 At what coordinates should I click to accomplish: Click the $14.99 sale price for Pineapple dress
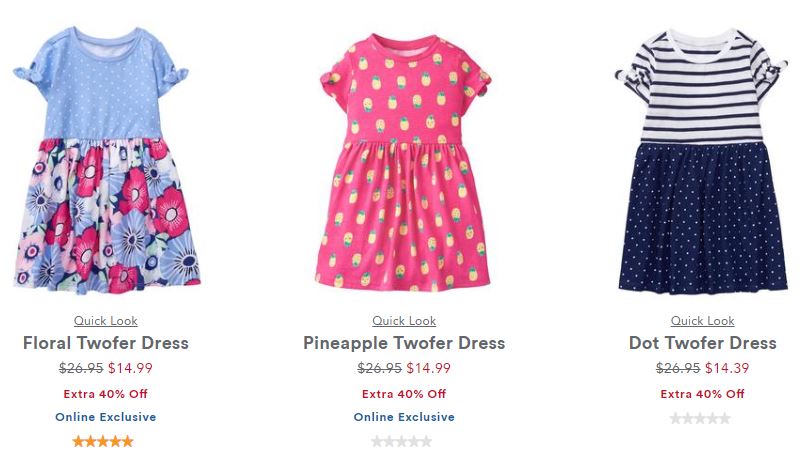(428, 368)
